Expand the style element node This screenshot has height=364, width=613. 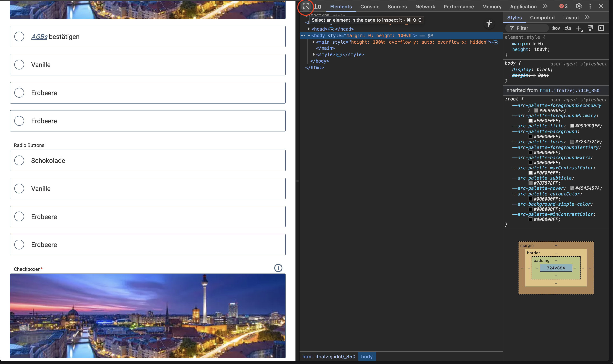coord(314,54)
